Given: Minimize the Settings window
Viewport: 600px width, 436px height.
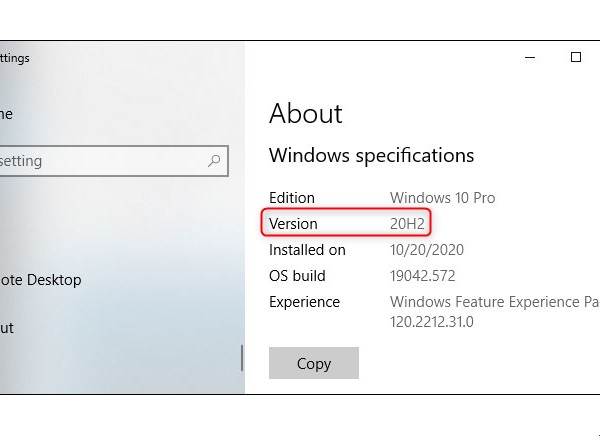Looking at the screenshot, I should pos(530,58).
